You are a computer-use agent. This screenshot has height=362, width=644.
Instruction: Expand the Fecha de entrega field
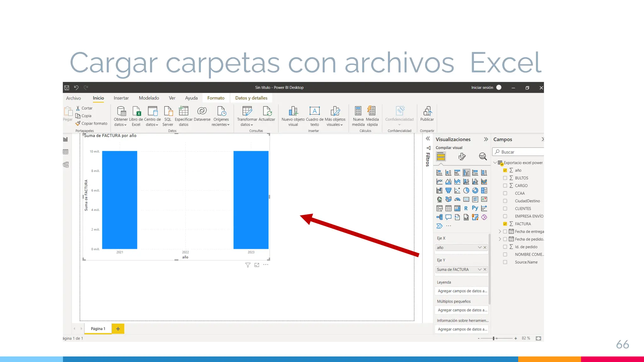pos(500,232)
